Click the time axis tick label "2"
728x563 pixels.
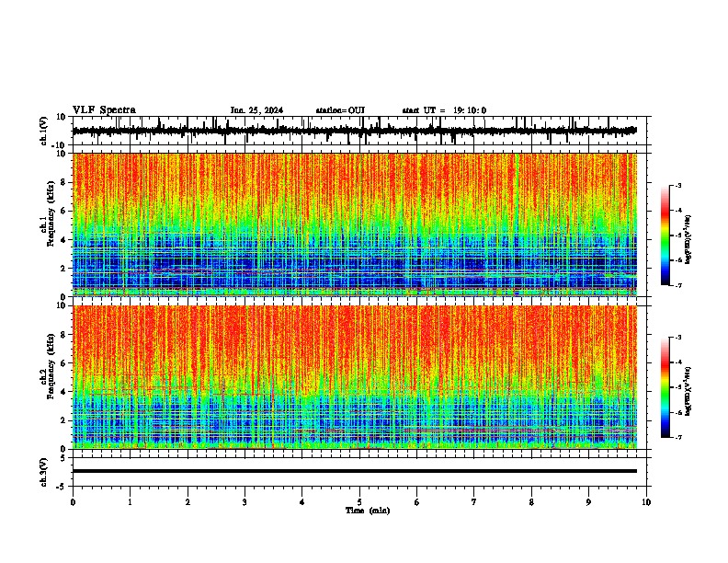tap(188, 502)
